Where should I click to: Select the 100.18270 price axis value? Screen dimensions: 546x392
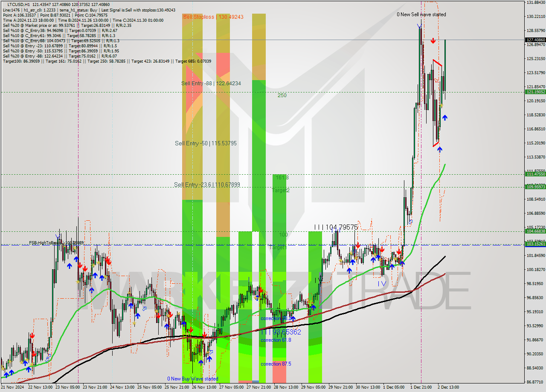536,270
